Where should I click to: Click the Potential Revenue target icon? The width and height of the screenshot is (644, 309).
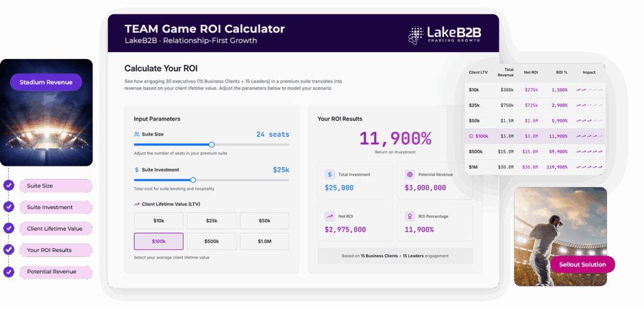[x=409, y=175]
